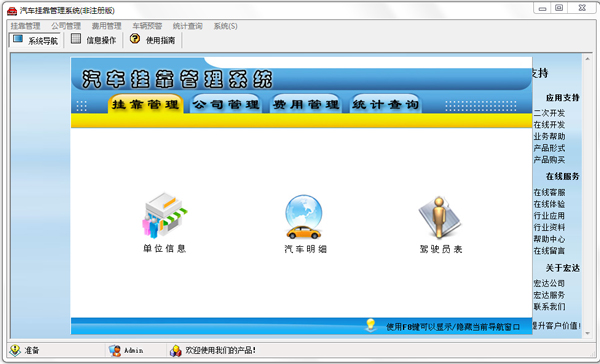600x364 pixels.
Task: Open the 行业资料 link
Action: click(549, 227)
